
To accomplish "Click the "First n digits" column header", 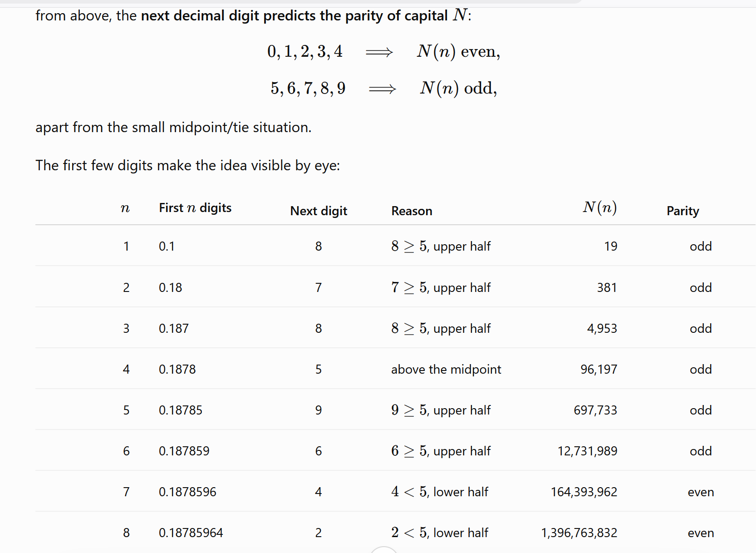I will 195,207.
